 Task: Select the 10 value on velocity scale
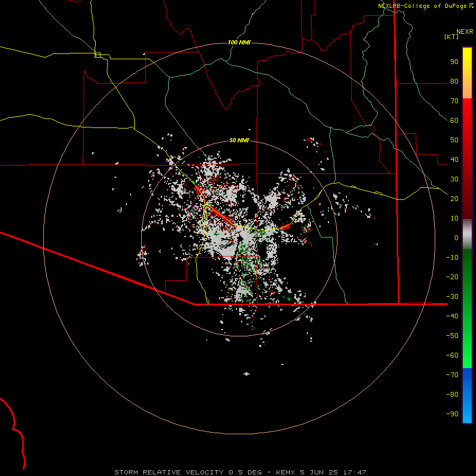click(454, 218)
